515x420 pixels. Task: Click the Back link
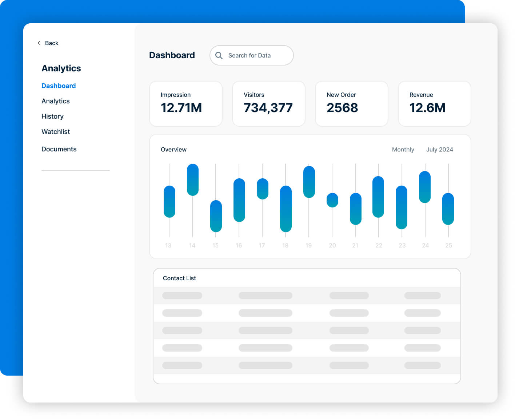pos(52,43)
